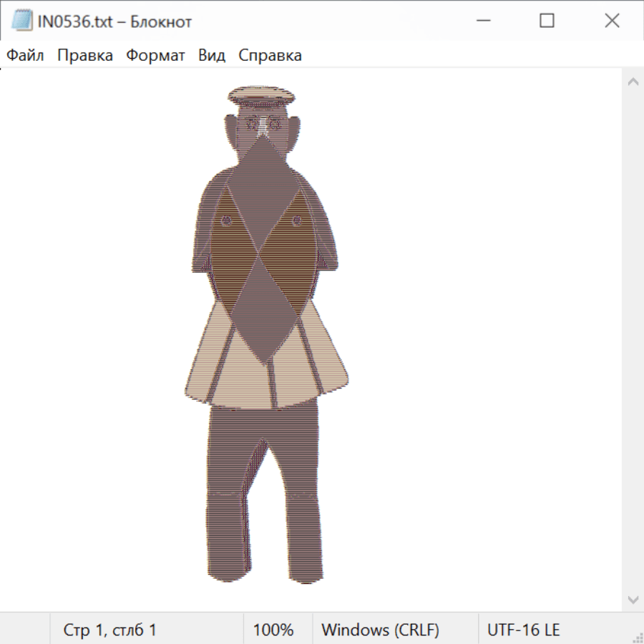This screenshot has width=644, height=644.
Task: Click the UTF-16 LE encoding indicator
Action: pyautogui.click(x=523, y=630)
